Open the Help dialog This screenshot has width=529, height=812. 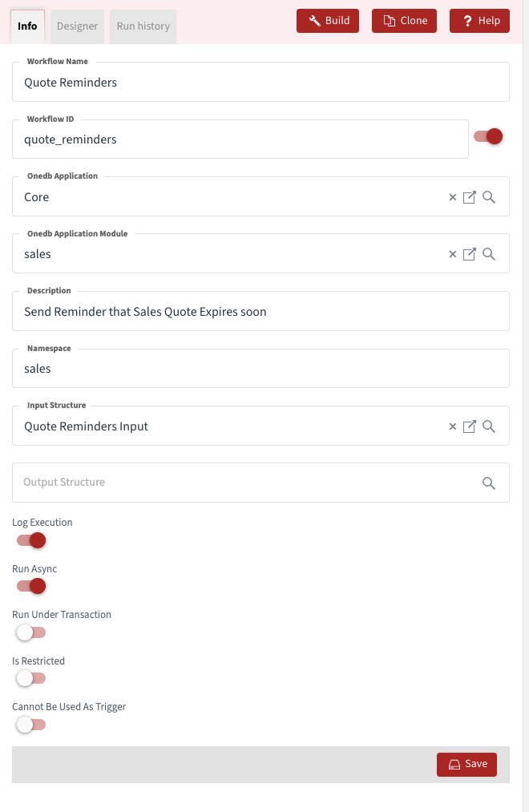click(479, 20)
